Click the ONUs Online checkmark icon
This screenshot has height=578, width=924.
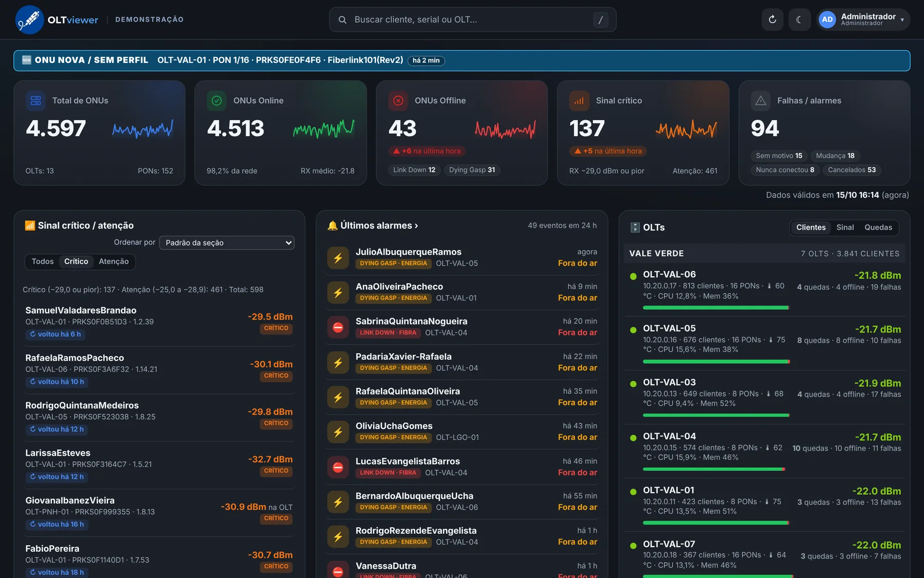217,101
